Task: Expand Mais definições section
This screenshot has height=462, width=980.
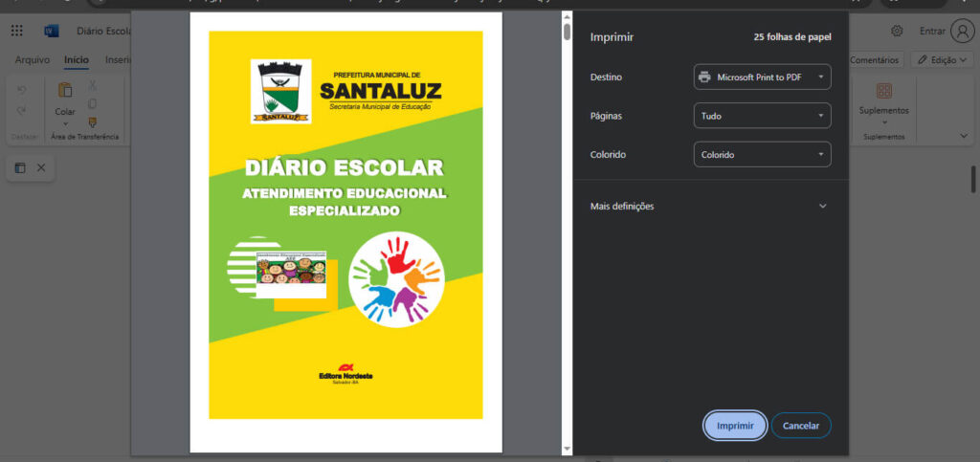Action: click(710, 206)
